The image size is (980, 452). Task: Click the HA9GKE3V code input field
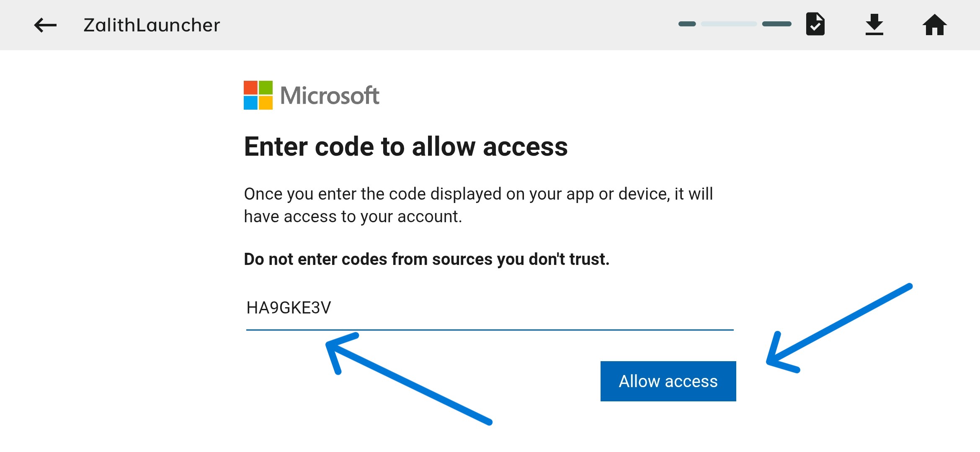(x=288, y=307)
